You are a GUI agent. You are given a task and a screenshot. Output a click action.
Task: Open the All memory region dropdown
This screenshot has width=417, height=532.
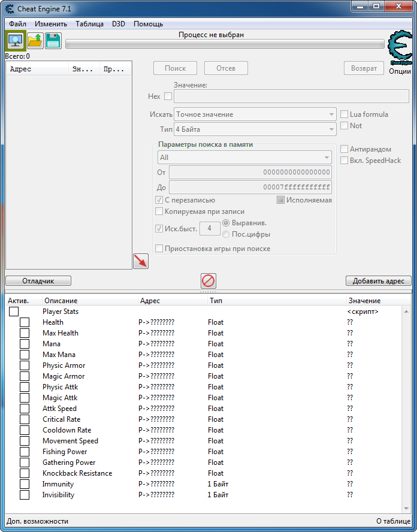click(244, 158)
